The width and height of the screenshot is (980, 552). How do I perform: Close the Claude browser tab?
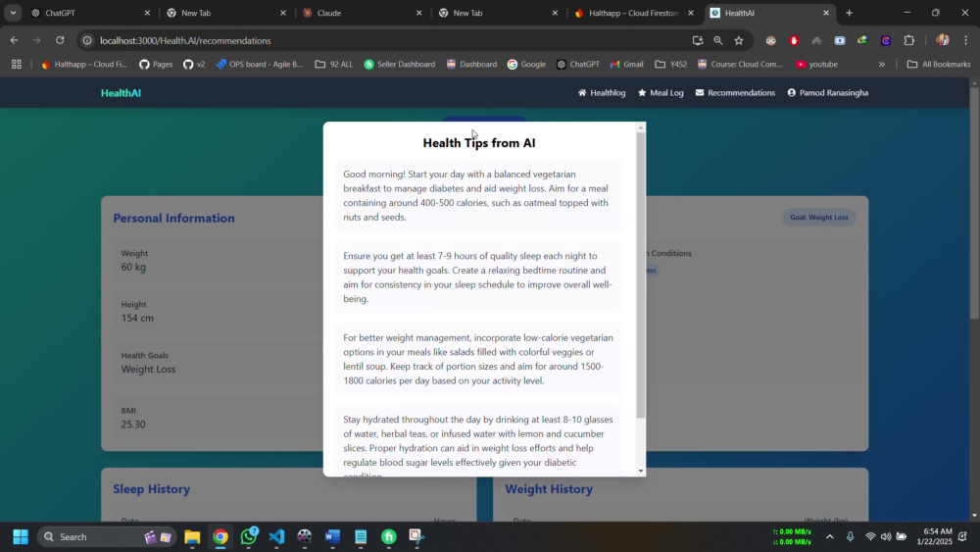418,13
